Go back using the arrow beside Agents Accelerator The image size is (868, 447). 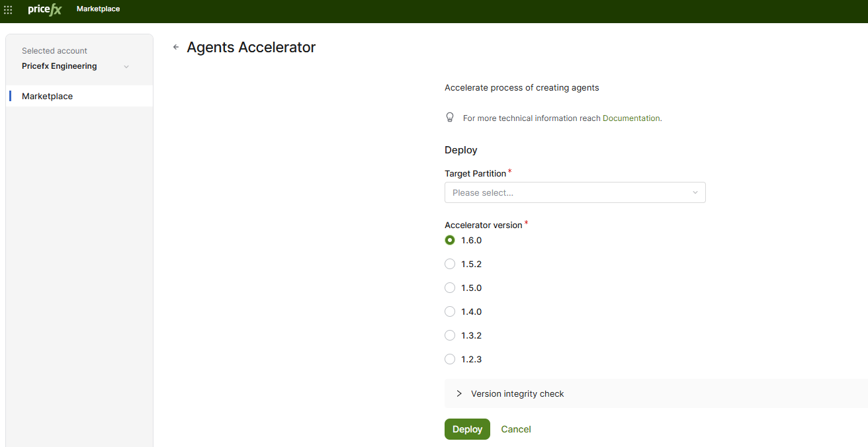pyautogui.click(x=176, y=47)
